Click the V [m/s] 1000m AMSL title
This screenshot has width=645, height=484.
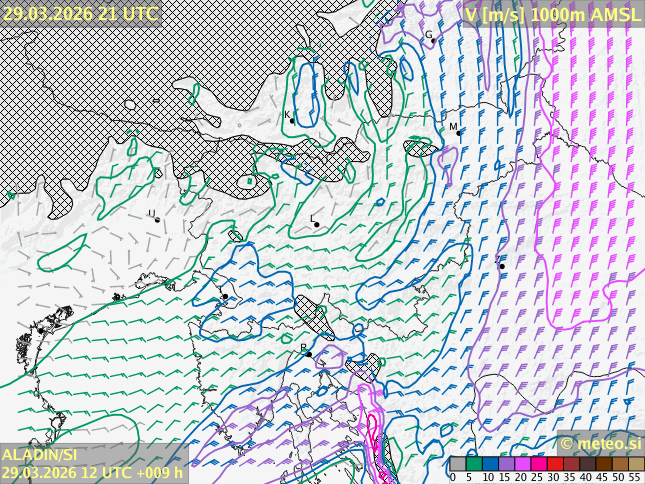tap(552, 14)
